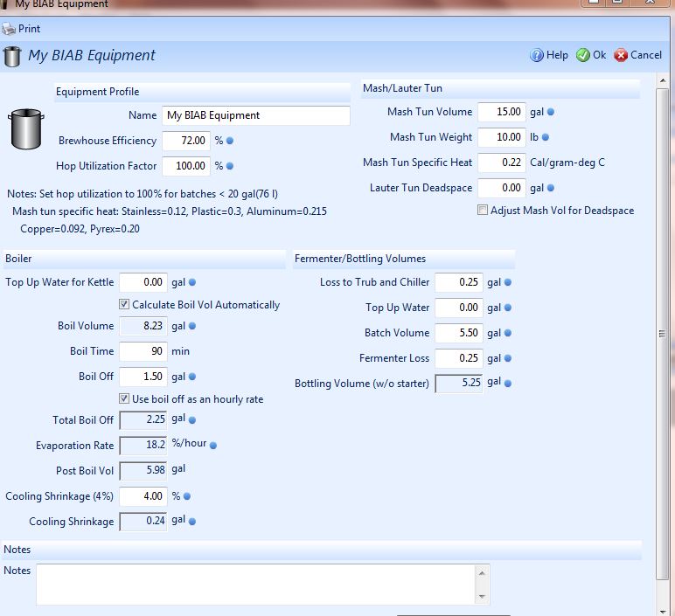Click the Cooling Shrinkage value 0.24
Viewport: 675px width, 616px height.
[143, 522]
